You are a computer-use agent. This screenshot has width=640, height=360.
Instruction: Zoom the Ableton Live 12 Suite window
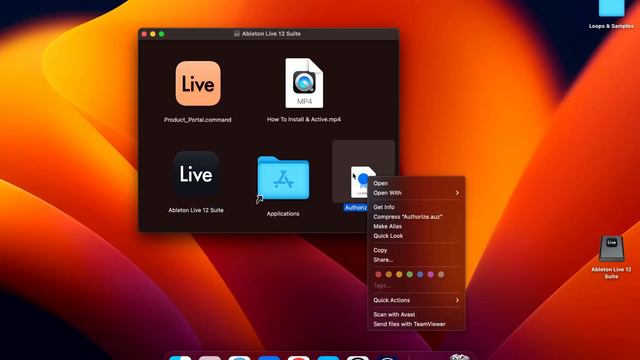click(x=162, y=34)
